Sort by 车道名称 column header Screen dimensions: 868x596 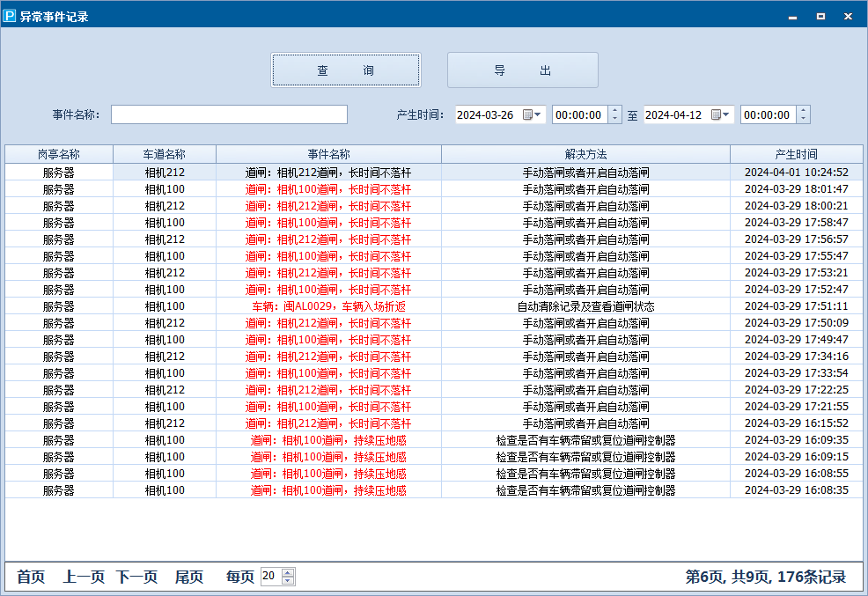click(x=165, y=154)
